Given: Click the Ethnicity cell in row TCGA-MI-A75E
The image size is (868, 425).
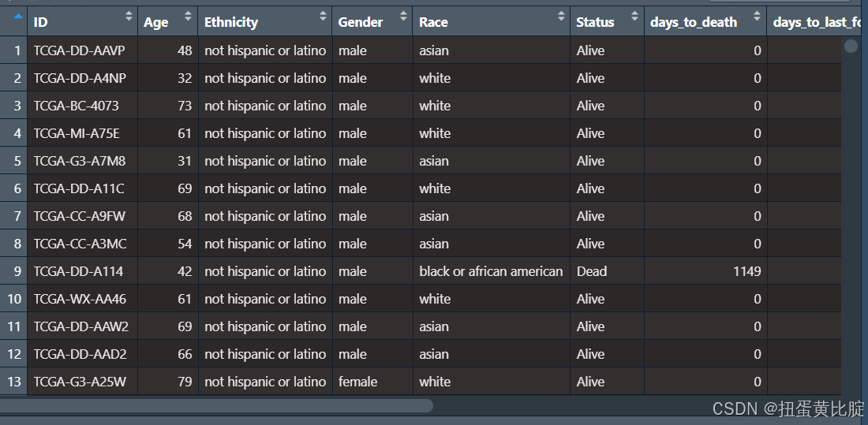Looking at the screenshot, I should tap(265, 133).
